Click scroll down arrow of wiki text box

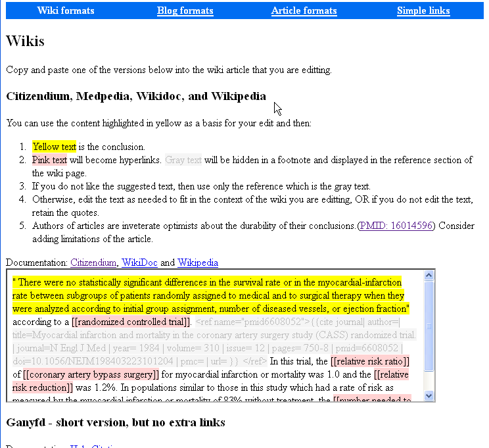tap(429, 395)
